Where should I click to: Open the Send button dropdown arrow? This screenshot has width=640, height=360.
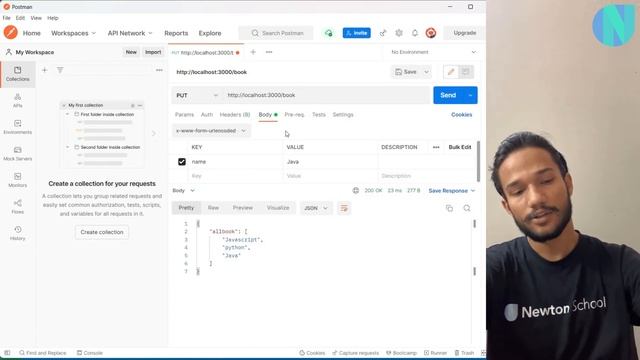tap(470, 96)
